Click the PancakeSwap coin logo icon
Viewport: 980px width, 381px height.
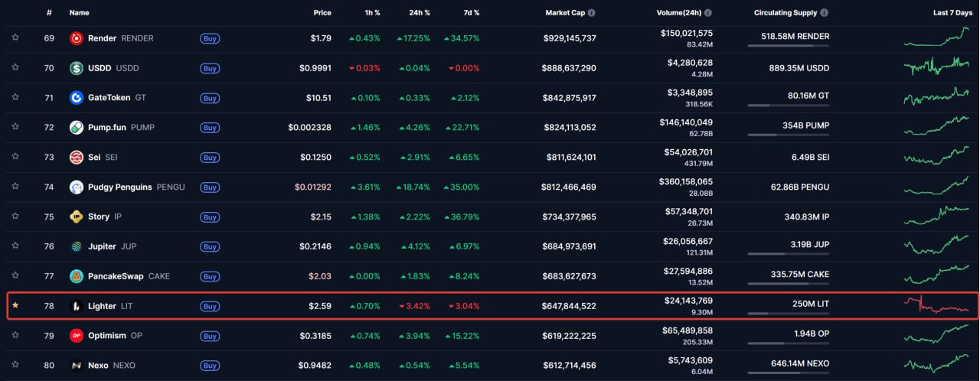coord(77,277)
